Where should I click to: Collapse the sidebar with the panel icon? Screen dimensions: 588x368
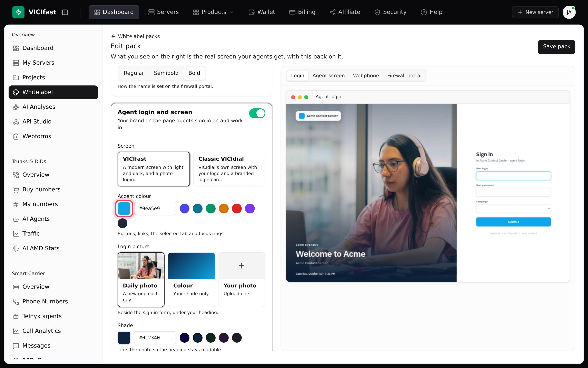[x=65, y=12]
